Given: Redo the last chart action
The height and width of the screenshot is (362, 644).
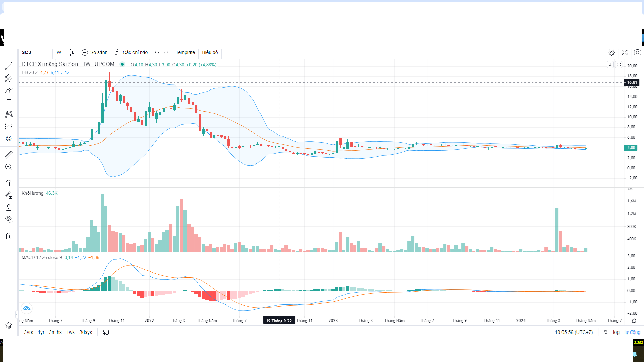Looking at the screenshot, I should click(166, 52).
